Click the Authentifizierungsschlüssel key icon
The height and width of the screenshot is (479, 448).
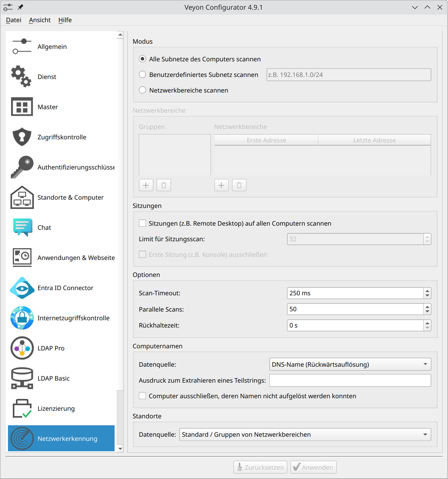click(x=22, y=167)
